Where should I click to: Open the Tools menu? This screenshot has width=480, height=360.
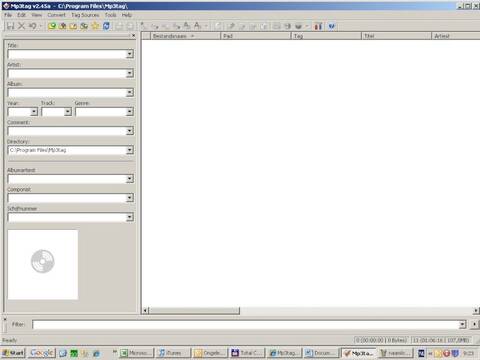tap(110, 15)
